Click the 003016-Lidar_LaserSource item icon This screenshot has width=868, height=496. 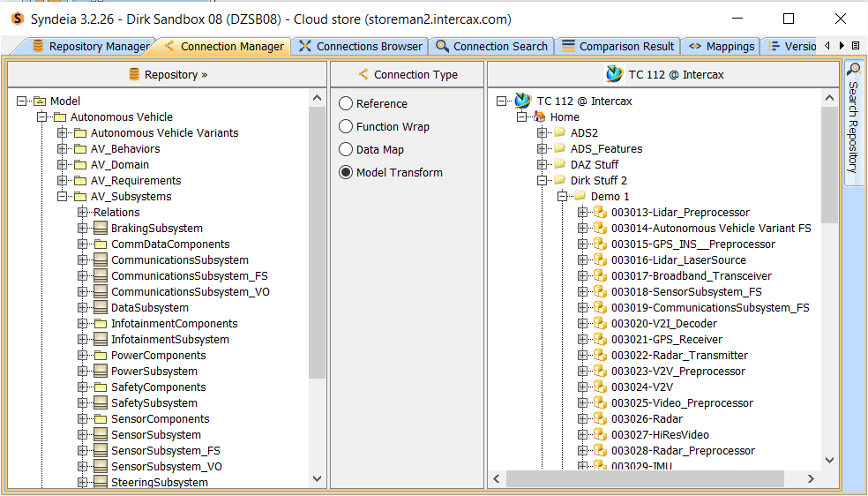[601, 259]
